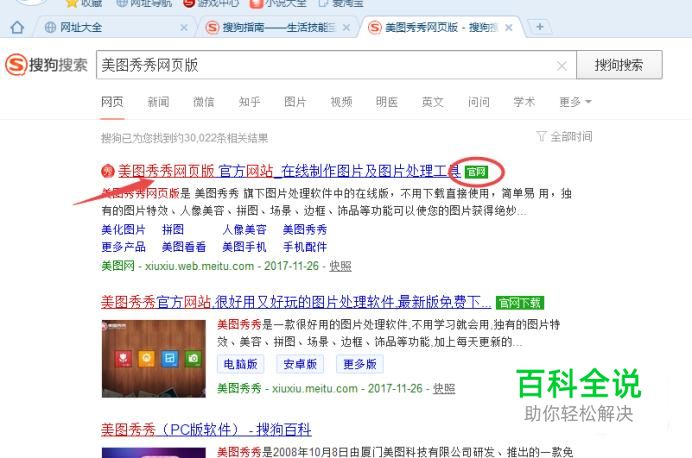Select the 微信 search category
This screenshot has width=692, height=458.
(203, 102)
